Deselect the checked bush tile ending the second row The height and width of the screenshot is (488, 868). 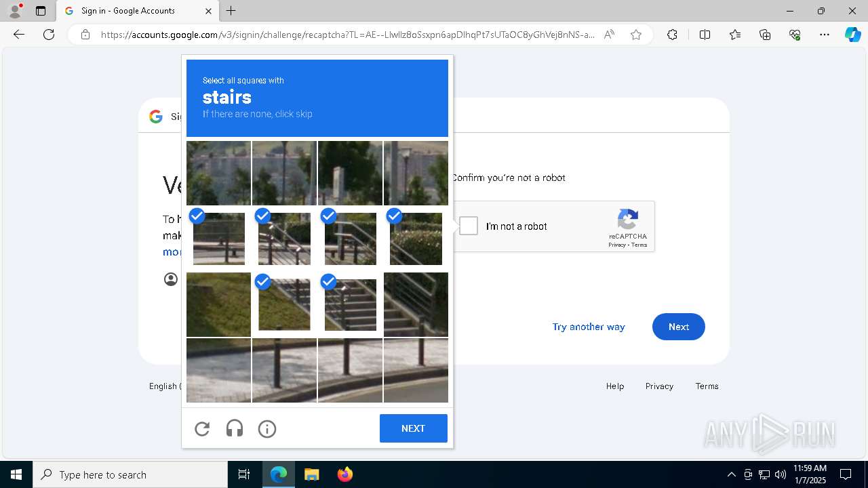pyautogui.click(x=416, y=239)
